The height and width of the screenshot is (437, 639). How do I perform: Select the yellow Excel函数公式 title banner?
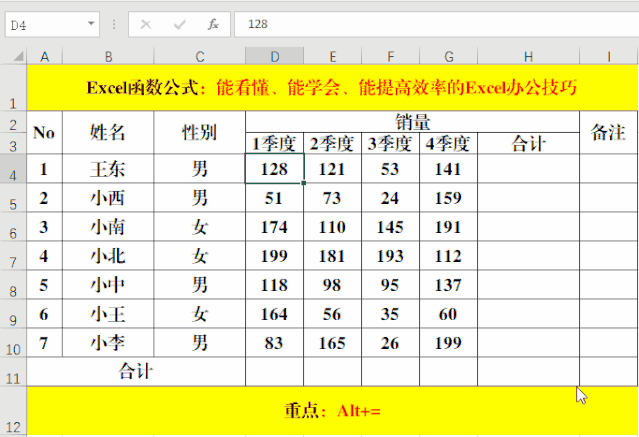pos(332,88)
